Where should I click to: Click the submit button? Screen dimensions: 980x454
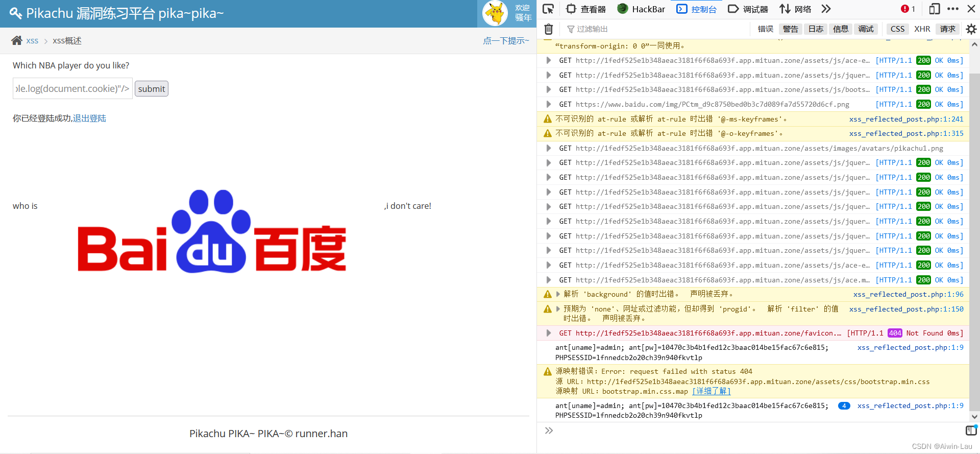[152, 89]
